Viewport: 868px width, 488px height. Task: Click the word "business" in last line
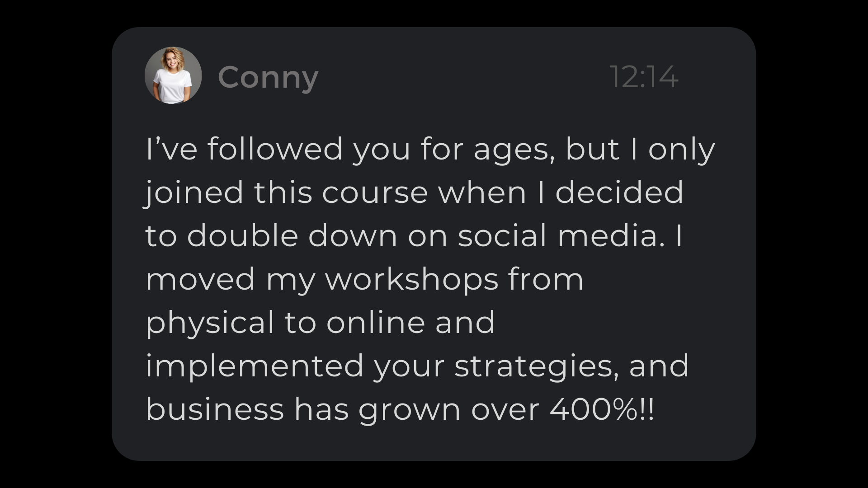pos(215,410)
